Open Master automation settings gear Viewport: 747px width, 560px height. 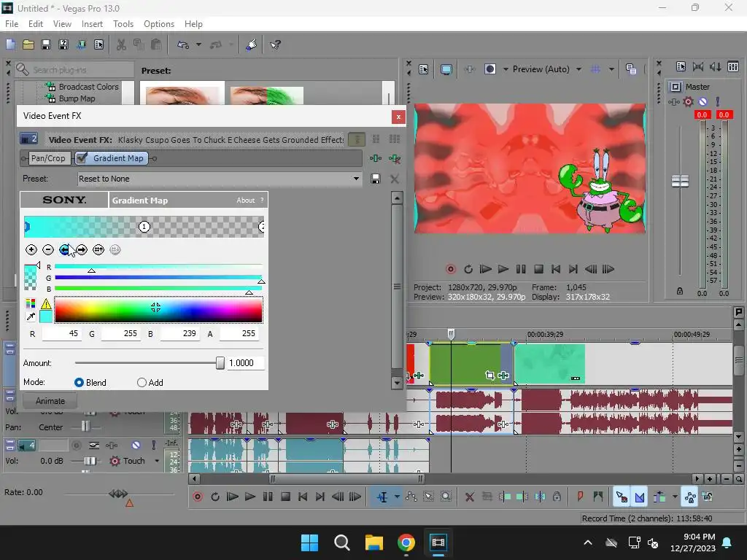[x=688, y=102]
